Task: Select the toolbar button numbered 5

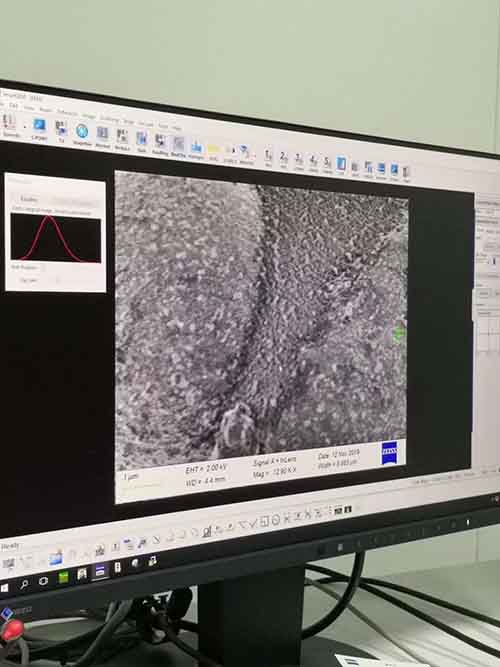Action: 327,162
